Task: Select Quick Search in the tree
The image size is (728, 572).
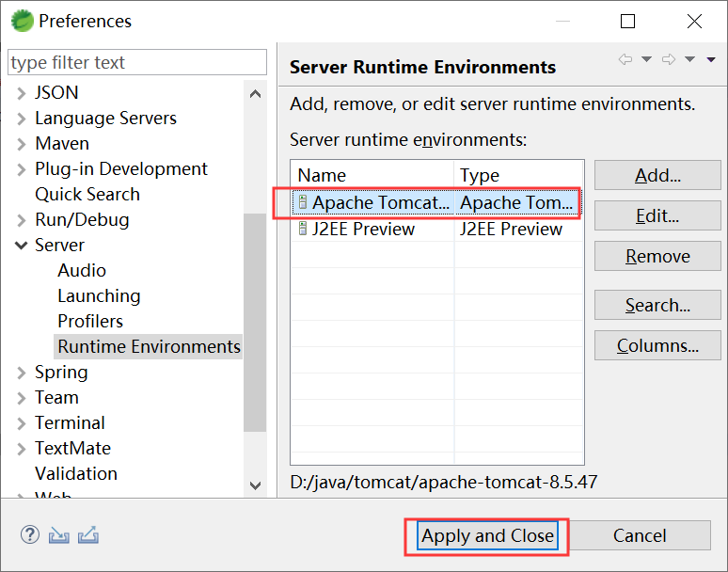Action: click(x=87, y=194)
